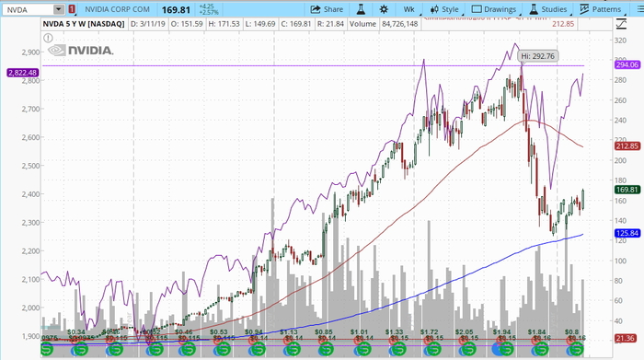644x360 pixels.
Task: Click the 212.85 moving average value in header
Action: tap(563, 24)
